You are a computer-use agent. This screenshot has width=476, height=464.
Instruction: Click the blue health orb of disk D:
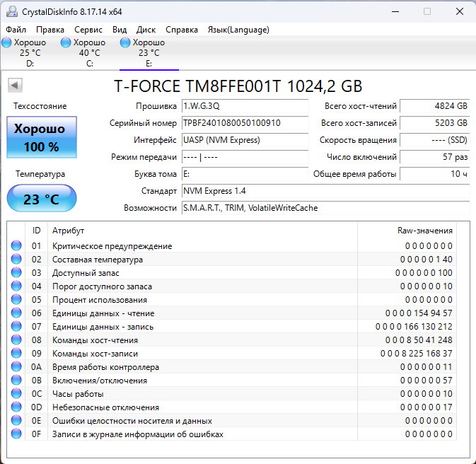(6, 42)
